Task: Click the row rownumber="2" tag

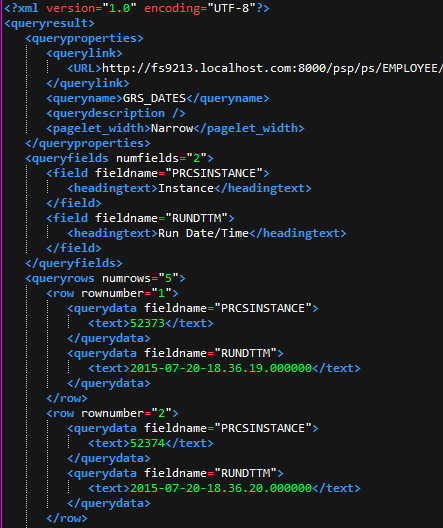Action: click(112, 413)
